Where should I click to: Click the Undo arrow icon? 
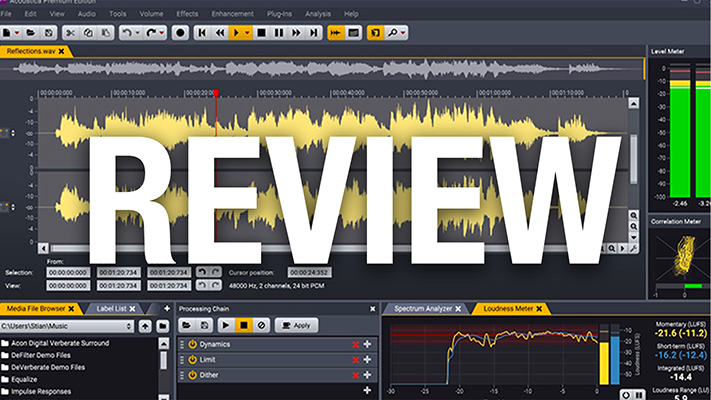(x=127, y=32)
